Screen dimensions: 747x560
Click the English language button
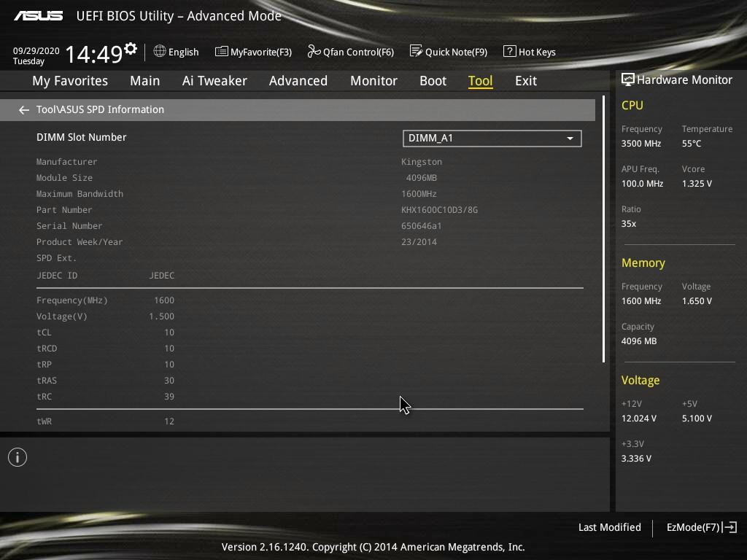point(177,52)
